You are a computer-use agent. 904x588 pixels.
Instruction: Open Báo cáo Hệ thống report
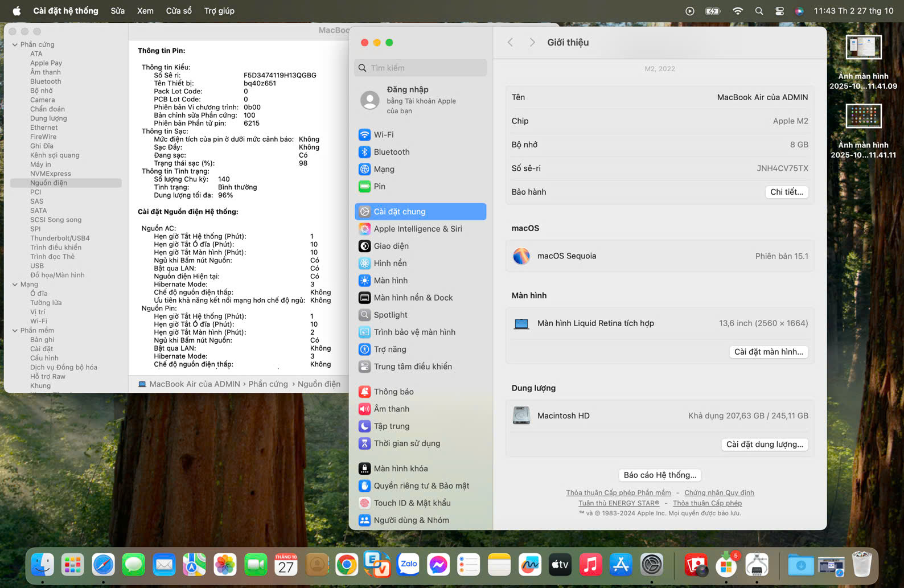point(659,475)
